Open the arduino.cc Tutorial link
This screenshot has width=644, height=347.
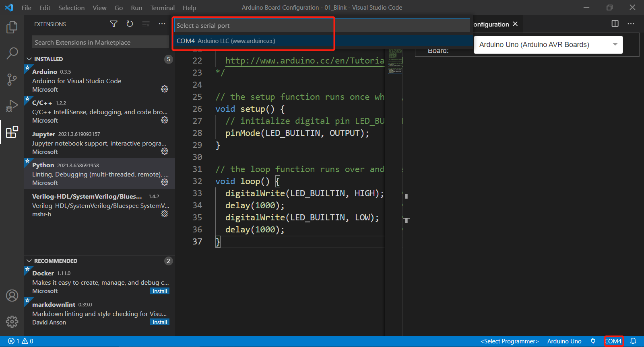tap(305, 61)
